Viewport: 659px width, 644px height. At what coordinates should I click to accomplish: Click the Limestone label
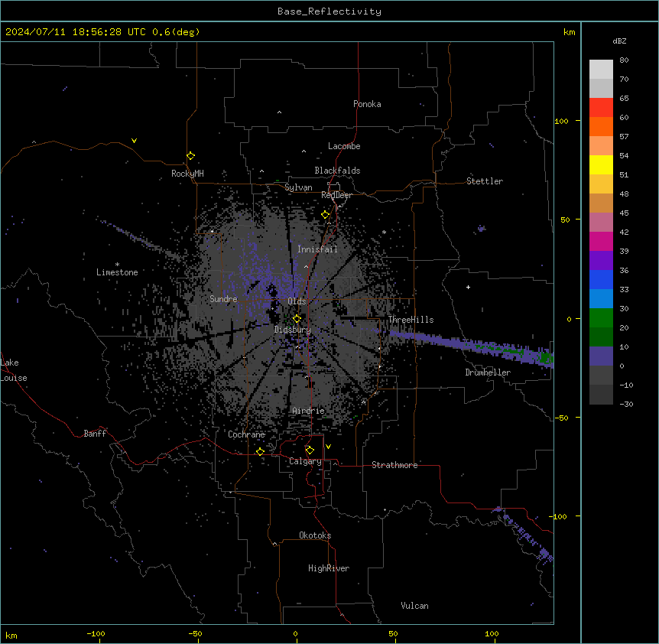tap(117, 272)
